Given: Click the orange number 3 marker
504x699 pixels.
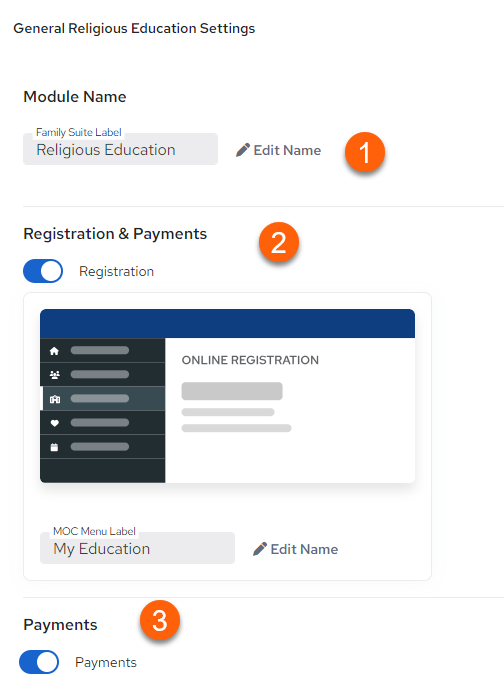Looking at the screenshot, I should pyautogui.click(x=160, y=620).
